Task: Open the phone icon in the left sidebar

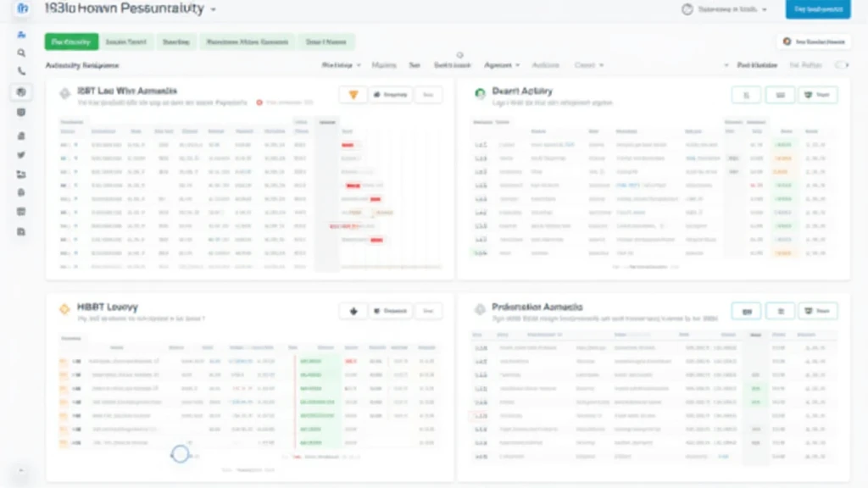Action: (x=21, y=72)
